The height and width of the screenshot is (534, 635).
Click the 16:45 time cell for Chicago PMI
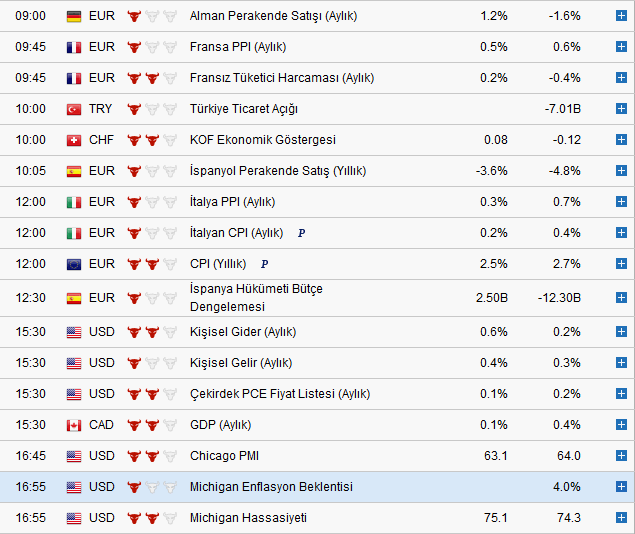[x=31, y=456]
